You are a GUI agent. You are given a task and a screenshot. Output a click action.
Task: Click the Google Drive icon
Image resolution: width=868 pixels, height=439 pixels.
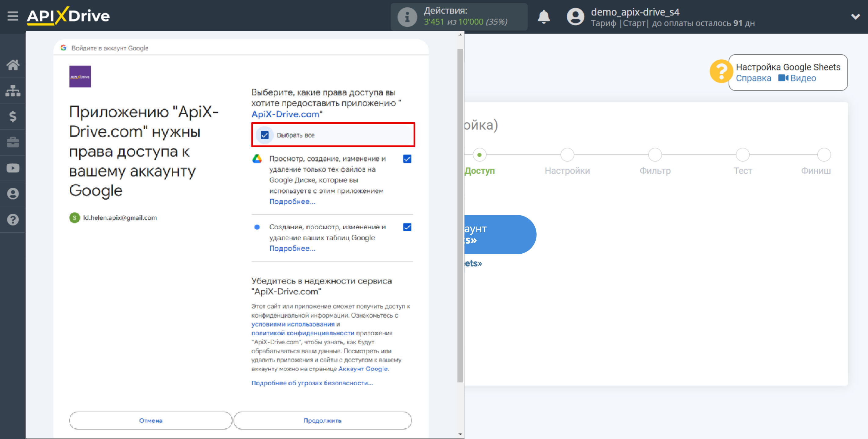point(257,159)
